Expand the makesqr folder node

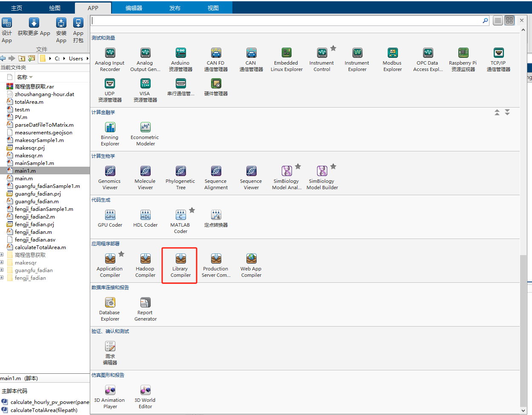[2, 263]
